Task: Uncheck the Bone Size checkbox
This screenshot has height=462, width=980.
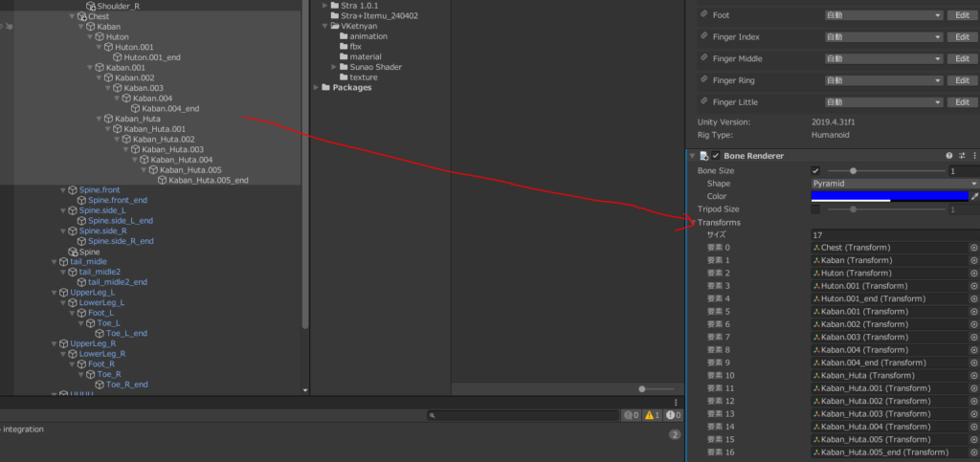Action: tap(815, 170)
